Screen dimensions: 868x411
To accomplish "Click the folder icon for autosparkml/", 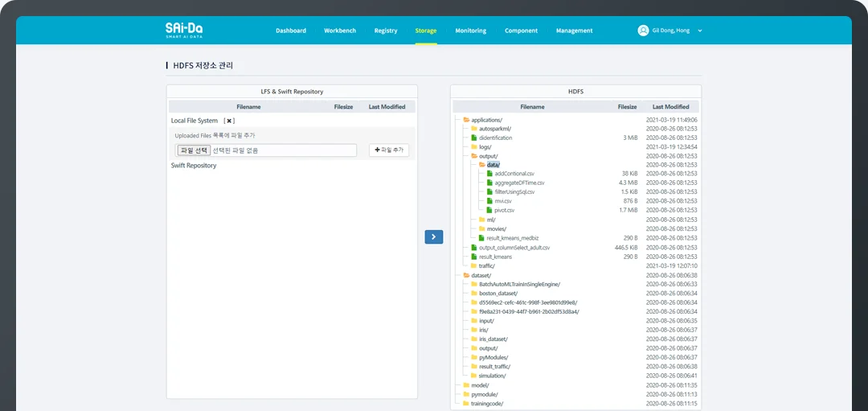I will click(x=474, y=129).
